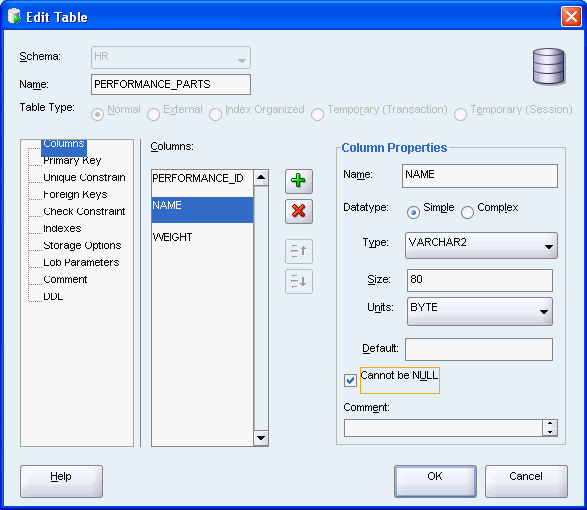Viewport: 587px width, 510px height.
Task: Select NAME in the columns list
Action: [x=203, y=210]
